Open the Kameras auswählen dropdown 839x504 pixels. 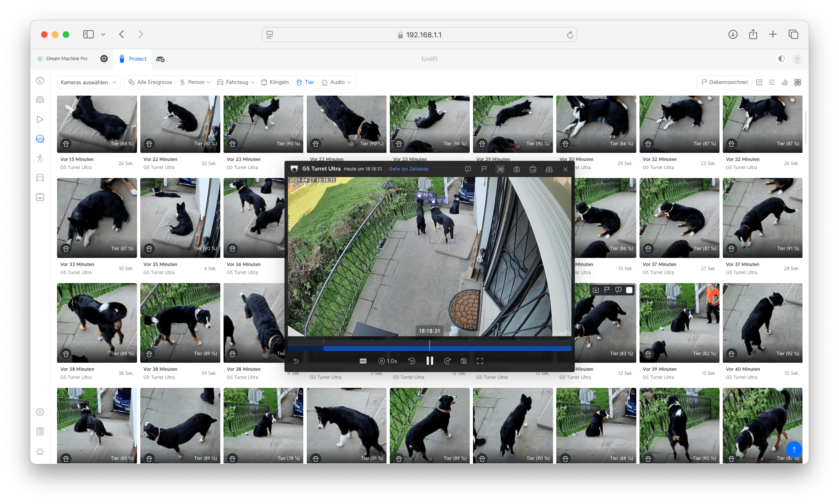(88, 82)
